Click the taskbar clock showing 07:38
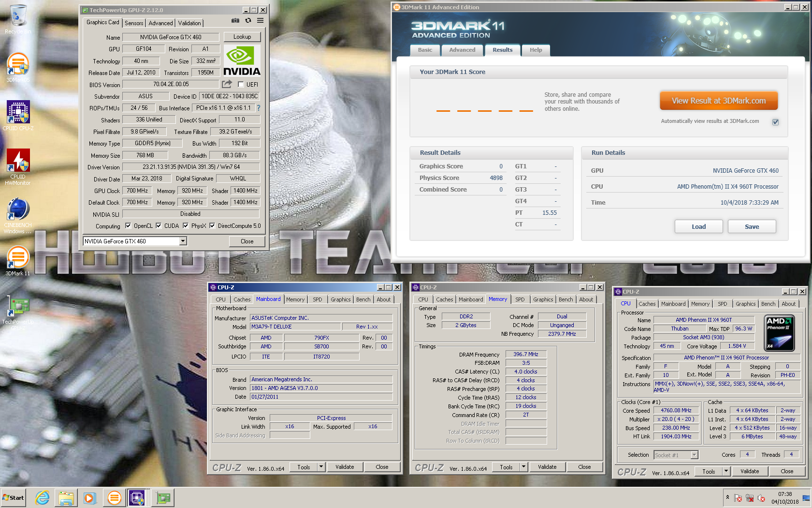Image resolution: width=812 pixels, height=508 pixels. pos(785,498)
